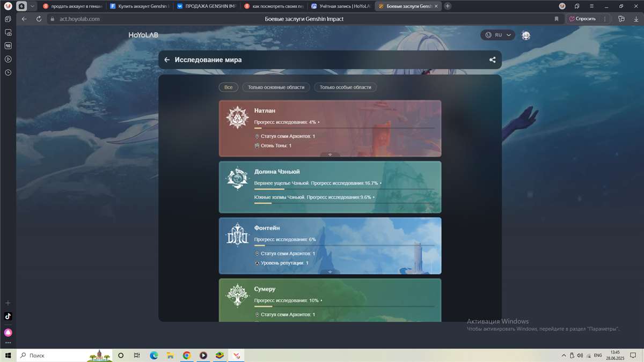The width and height of the screenshot is (644, 362).
Task: Select Только основные области filter
Action: coord(276,87)
